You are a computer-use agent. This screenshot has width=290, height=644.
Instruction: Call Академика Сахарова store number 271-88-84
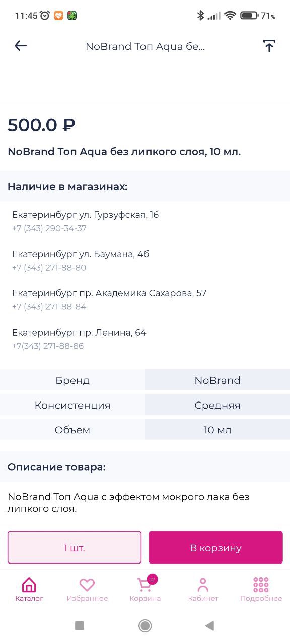(x=49, y=307)
